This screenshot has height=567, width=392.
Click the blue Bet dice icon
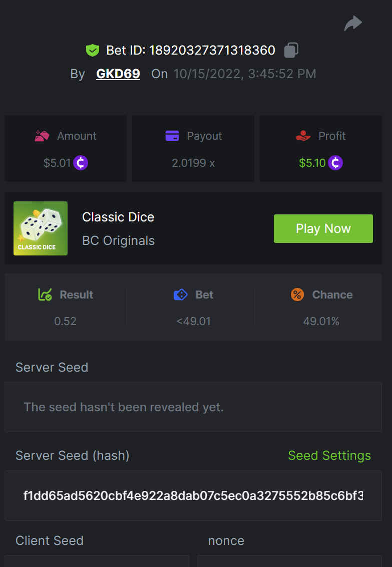tap(180, 295)
